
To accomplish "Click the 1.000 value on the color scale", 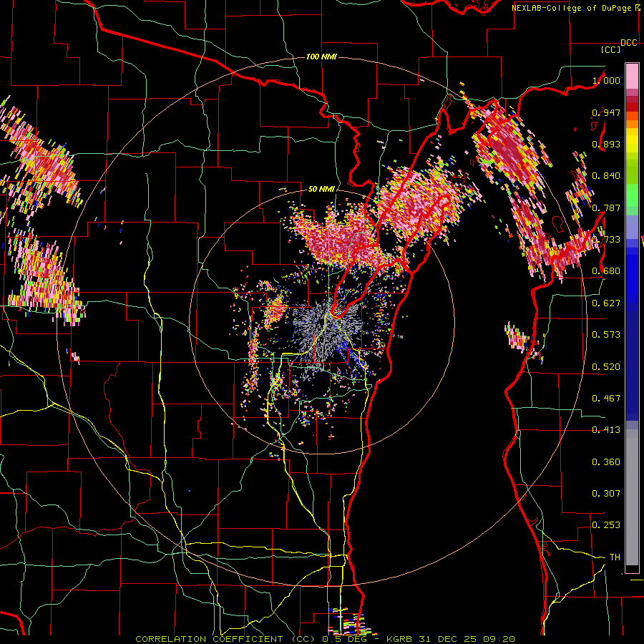I will click(x=606, y=80).
